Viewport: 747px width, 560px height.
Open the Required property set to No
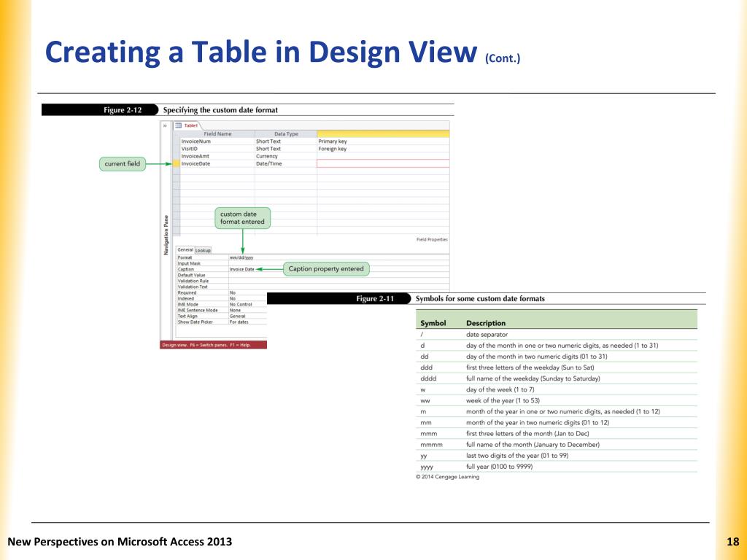[233, 293]
